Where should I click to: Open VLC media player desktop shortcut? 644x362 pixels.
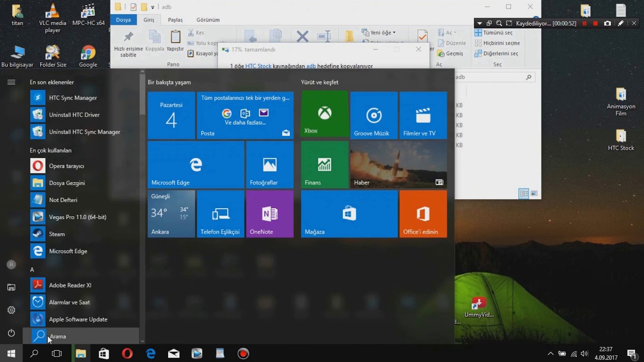pos(52,18)
